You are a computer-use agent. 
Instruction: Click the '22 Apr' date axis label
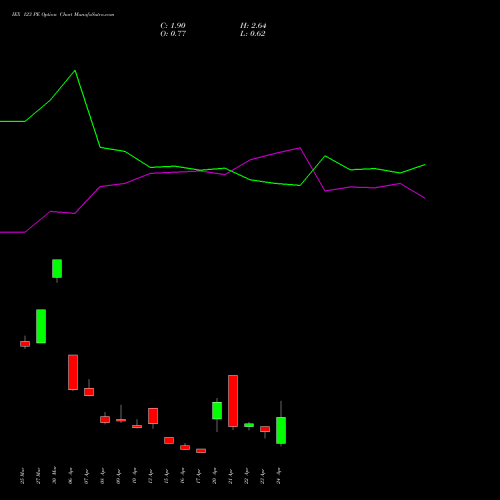pyautogui.click(x=246, y=476)
